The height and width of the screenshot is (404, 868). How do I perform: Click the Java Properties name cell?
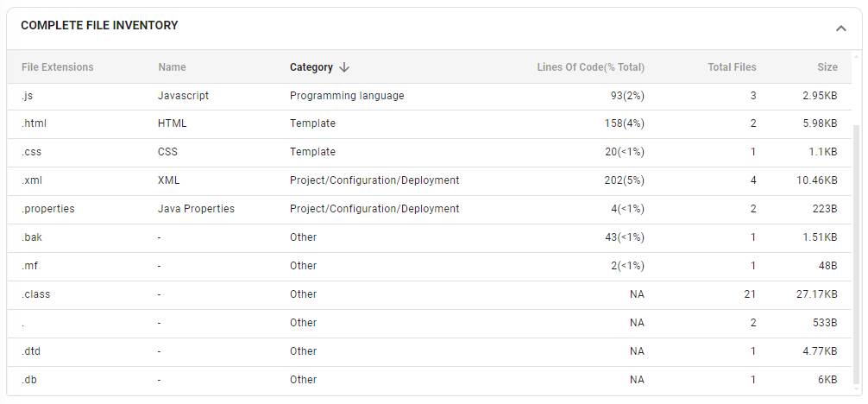tap(196, 209)
